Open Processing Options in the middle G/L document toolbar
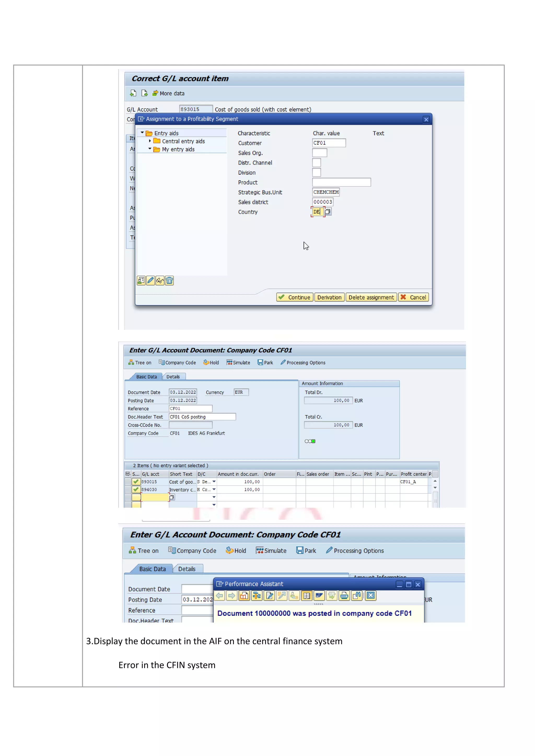Screen dimensions: 535x756 pyautogui.click(x=303, y=363)
